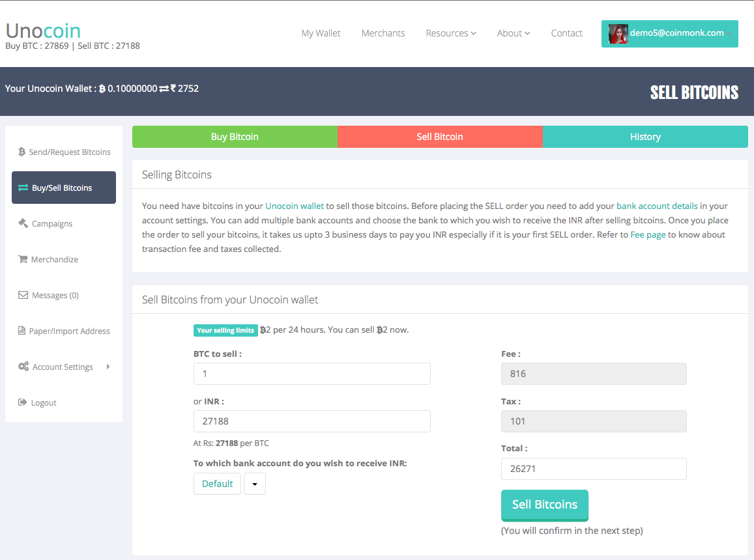Click the SELL BITCOINS page title
This screenshot has height=560, width=754.
[695, 92]
